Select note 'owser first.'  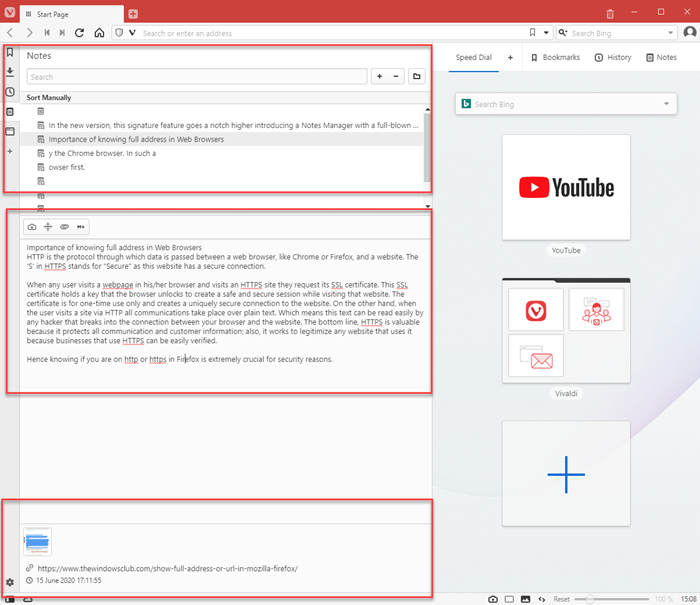222,167
